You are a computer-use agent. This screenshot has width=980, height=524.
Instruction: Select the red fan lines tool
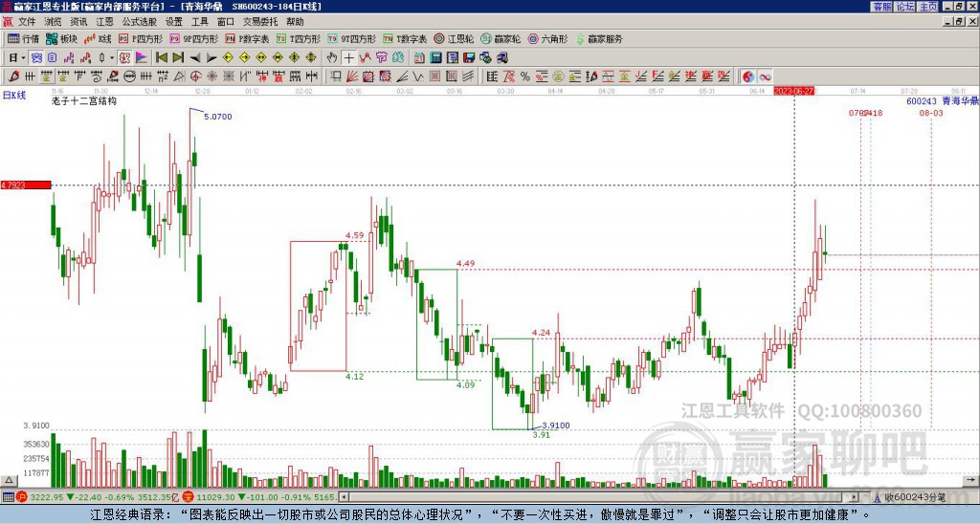[x=352, y=76]
